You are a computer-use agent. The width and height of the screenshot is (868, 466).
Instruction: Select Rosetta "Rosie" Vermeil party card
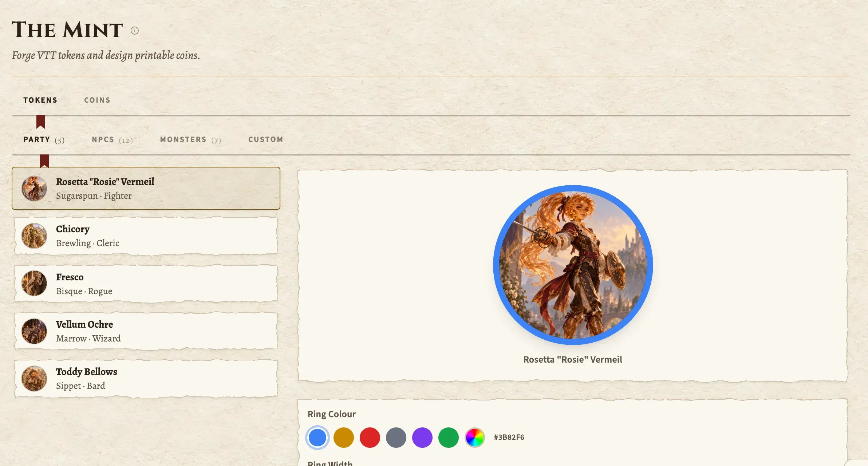coord(146,188)
